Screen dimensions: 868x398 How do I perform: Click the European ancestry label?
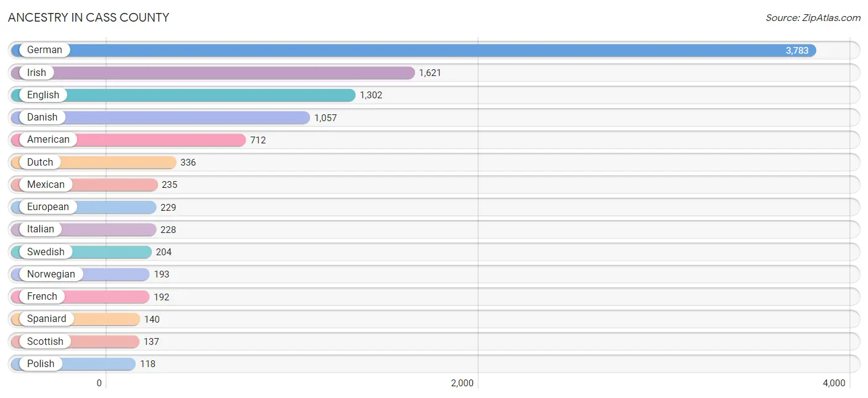(x=48, y=207)
